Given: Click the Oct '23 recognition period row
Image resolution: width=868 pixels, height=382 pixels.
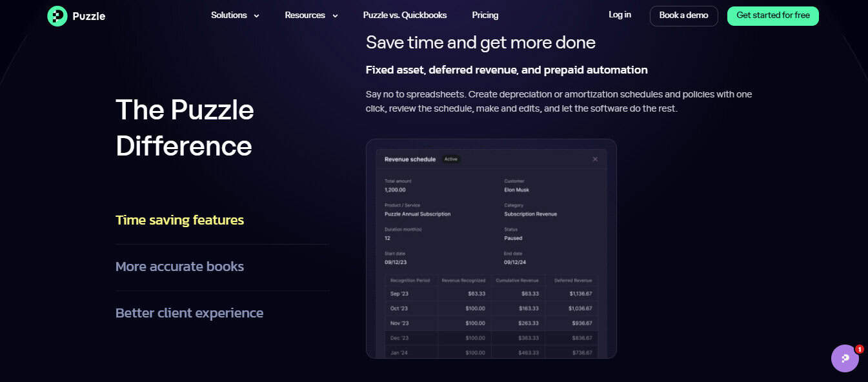Looking at the screenshot, I should [491, 308].
